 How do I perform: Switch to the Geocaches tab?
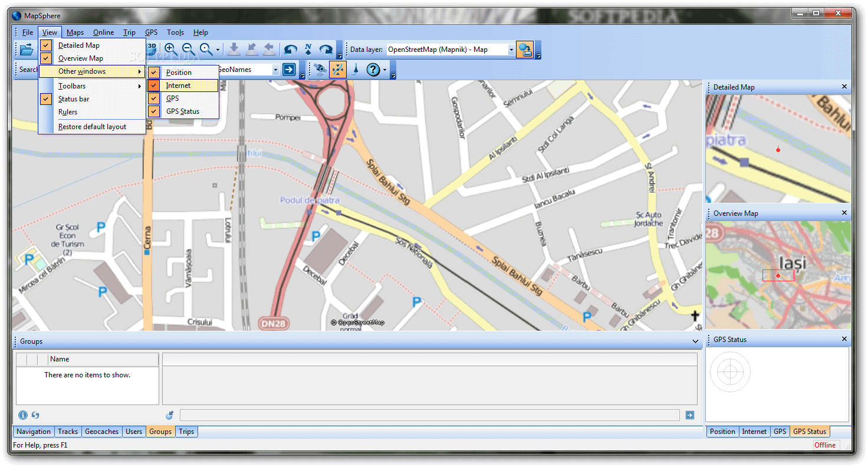[101, 432]
